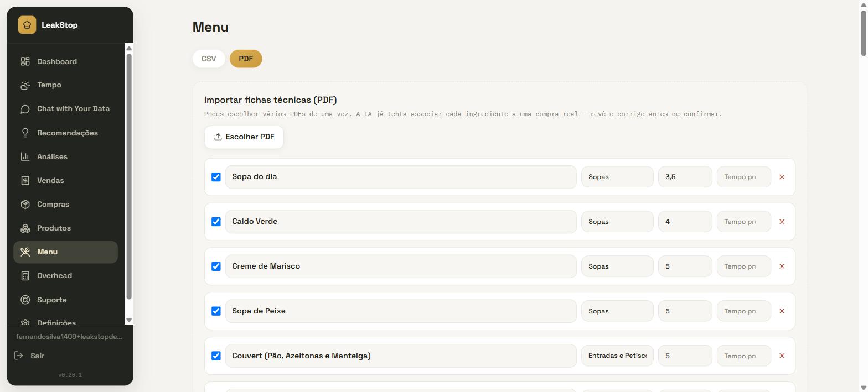
Task: Open the Sopas category field for Creme de Marisco
Action: pyautogui.click(x=617, y=266)
